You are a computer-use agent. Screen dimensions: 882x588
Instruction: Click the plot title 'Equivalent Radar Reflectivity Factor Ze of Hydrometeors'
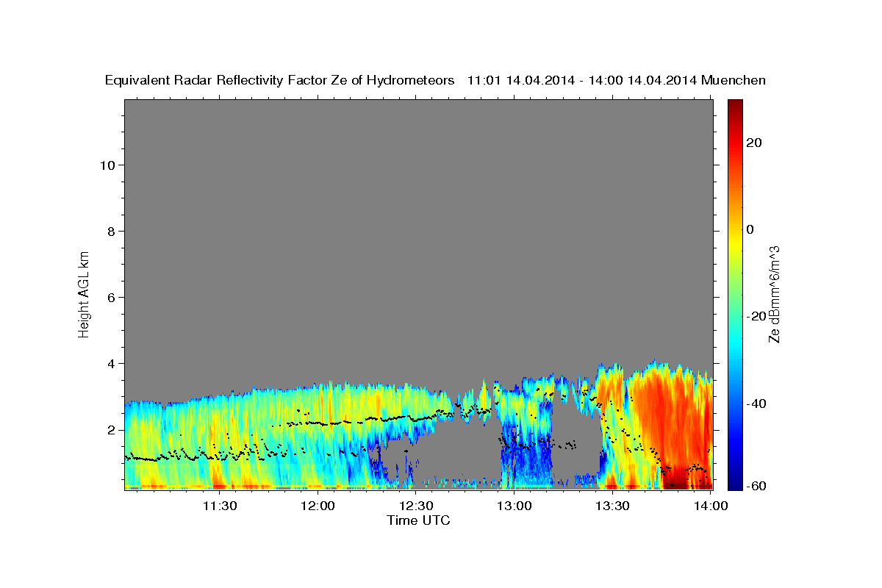[x=279, y=81]
